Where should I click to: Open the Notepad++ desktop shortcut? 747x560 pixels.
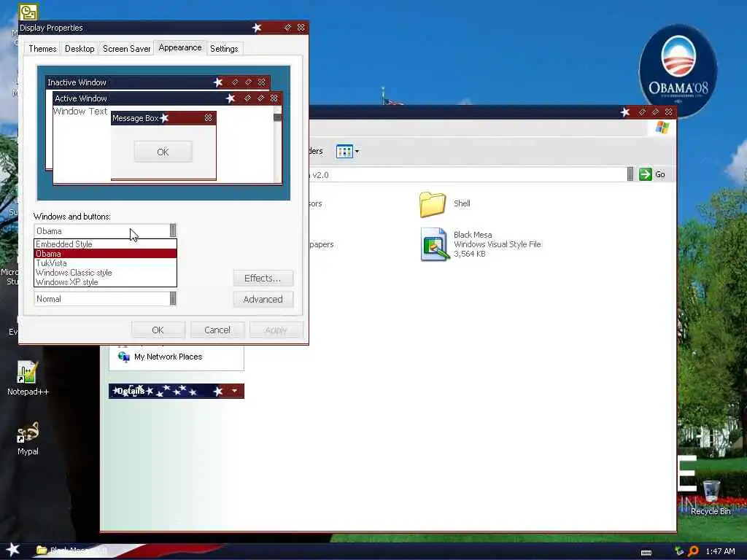(x=28, y=378)
